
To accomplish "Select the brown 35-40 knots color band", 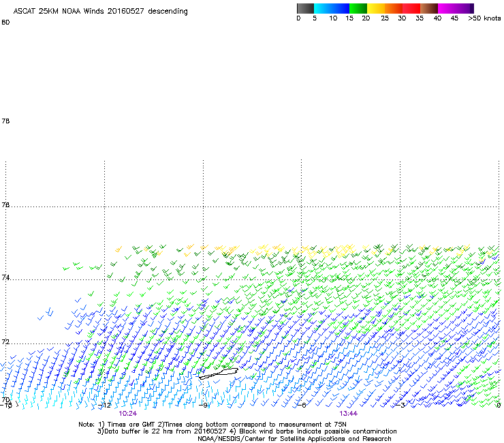I will tap(429, 8).
